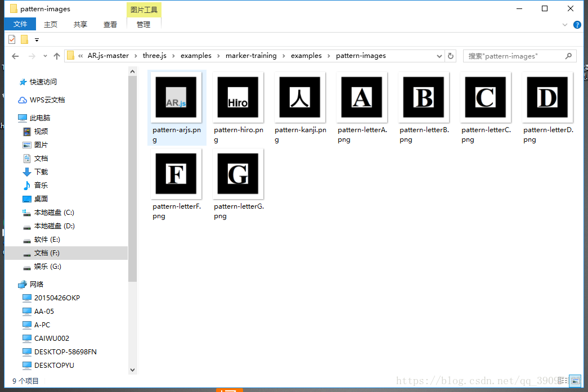588x392 pixels.
Task: Switch to large icons view in status bar
Action: coord(575,381)
